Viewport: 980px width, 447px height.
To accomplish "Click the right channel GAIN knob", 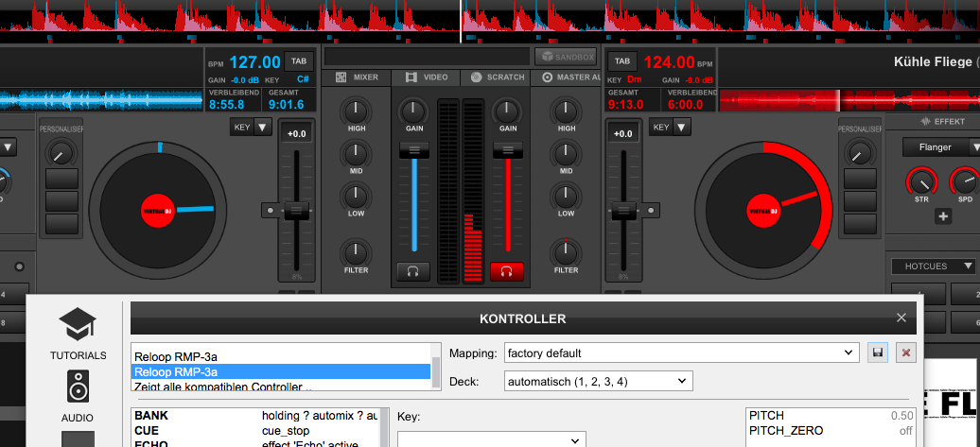I will pyautogui.click(x=507, y=112).
